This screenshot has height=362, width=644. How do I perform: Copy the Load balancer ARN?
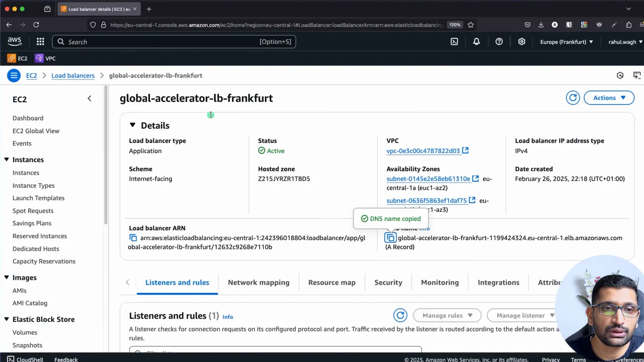(133, 238)
